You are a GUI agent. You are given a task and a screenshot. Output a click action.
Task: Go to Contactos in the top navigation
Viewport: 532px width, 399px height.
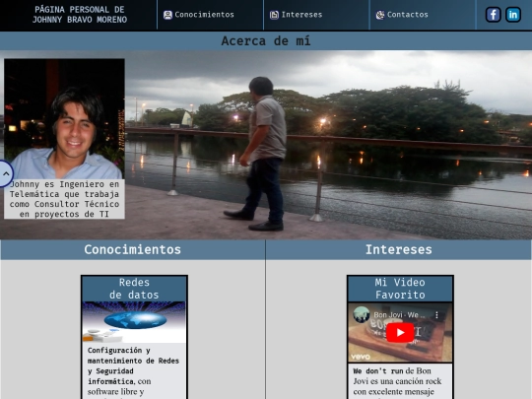tap(408, 15)
